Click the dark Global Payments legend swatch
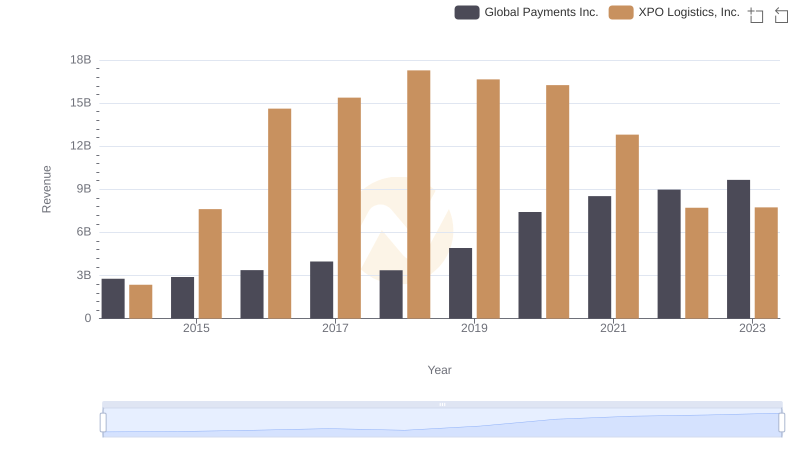This screenshot has width=800, height=461. click(467, 12)
